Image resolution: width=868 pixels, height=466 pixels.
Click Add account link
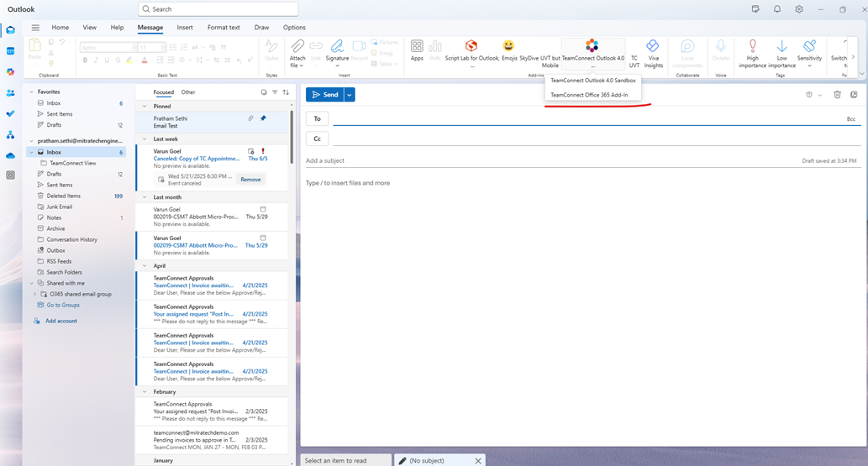[60, 321]
